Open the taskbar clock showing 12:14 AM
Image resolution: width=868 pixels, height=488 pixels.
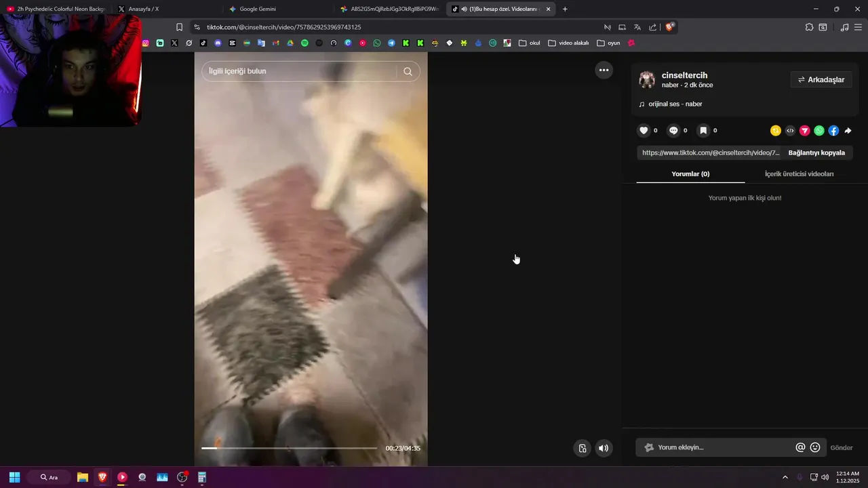(848, 477)
